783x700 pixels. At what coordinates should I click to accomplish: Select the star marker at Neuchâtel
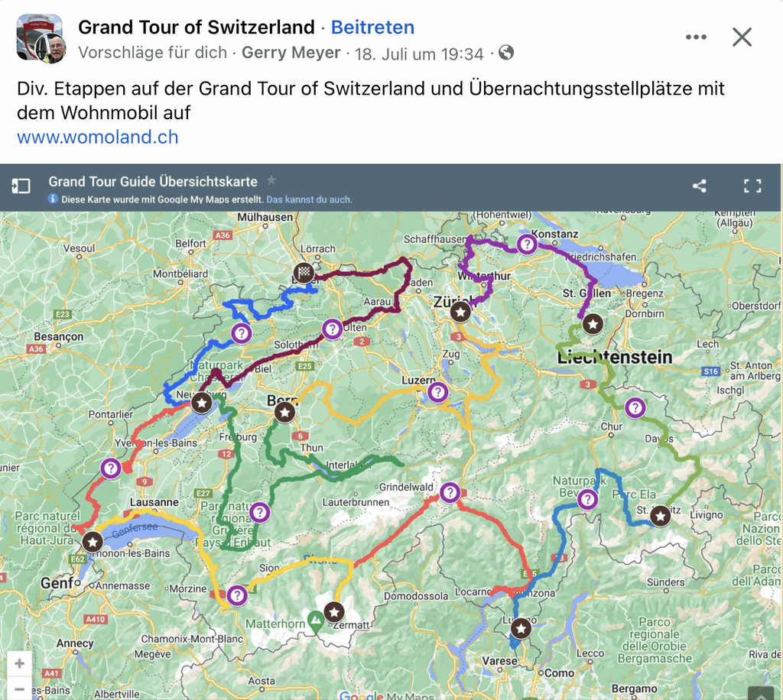(x=202, y=402)
